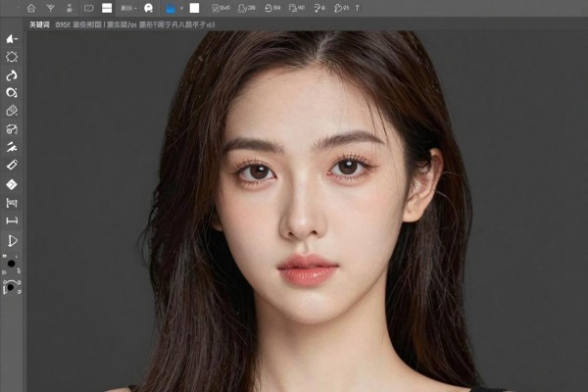Viewport: 588px width, 392px height.
Task: Select the 关键词 document tab label
Action: pyautogui.click(x=39, y=24)
